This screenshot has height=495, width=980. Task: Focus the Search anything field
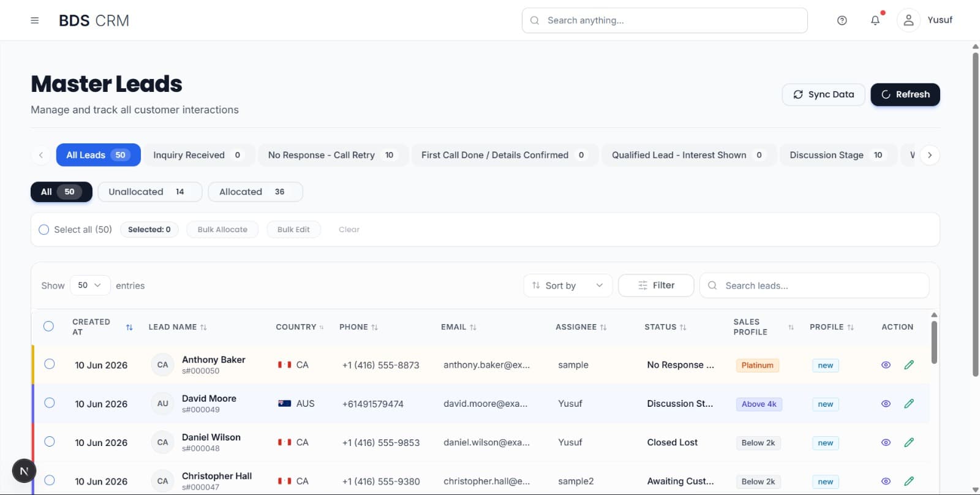coord(665,20)
